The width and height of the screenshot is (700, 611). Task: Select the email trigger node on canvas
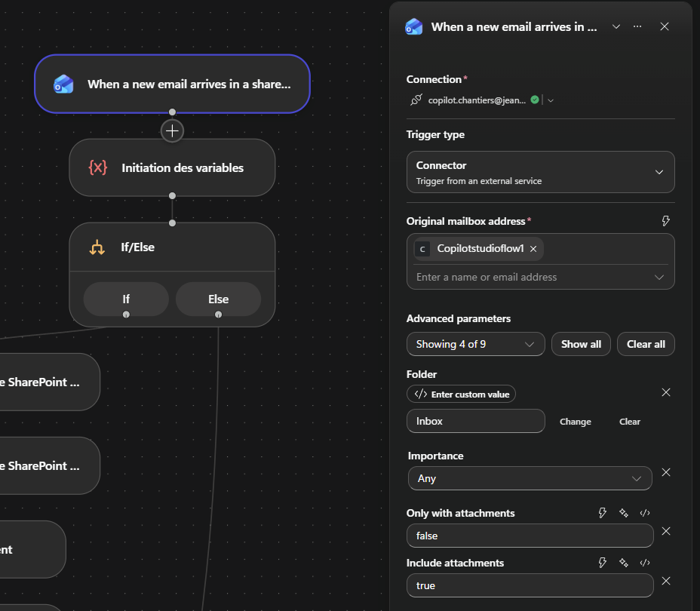(x=172, y=84)
